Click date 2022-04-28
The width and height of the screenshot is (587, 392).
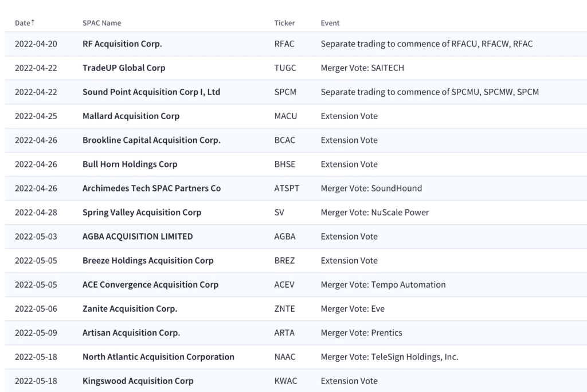pos(36,212)
